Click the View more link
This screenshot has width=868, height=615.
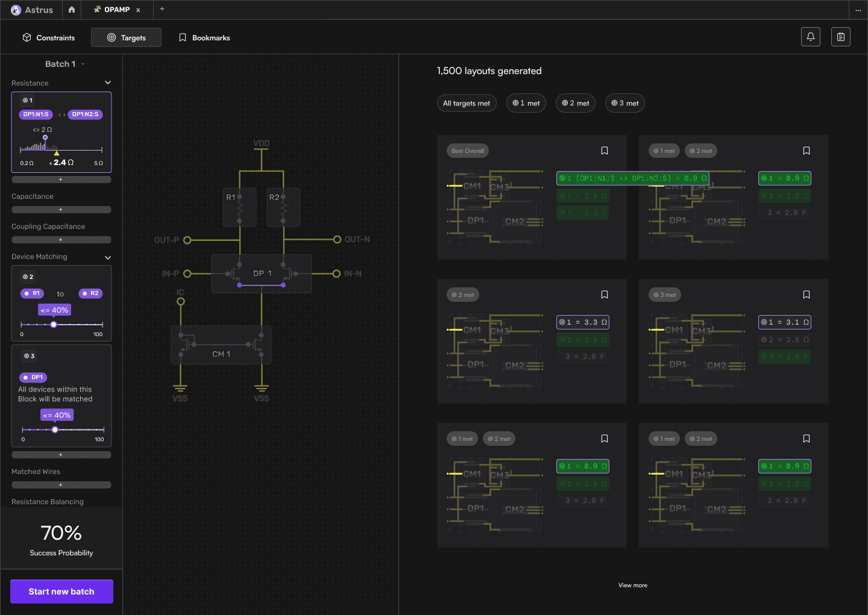[x=632, y=585]
